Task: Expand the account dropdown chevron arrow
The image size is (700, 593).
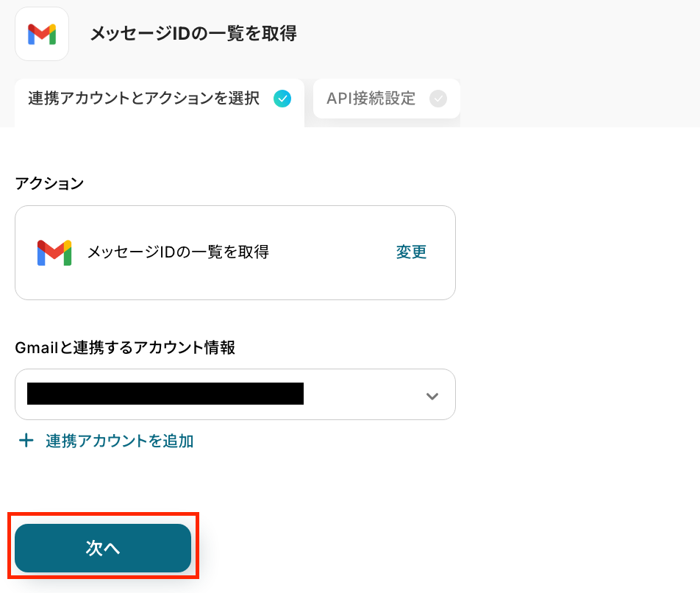Action: coord(432,396)
